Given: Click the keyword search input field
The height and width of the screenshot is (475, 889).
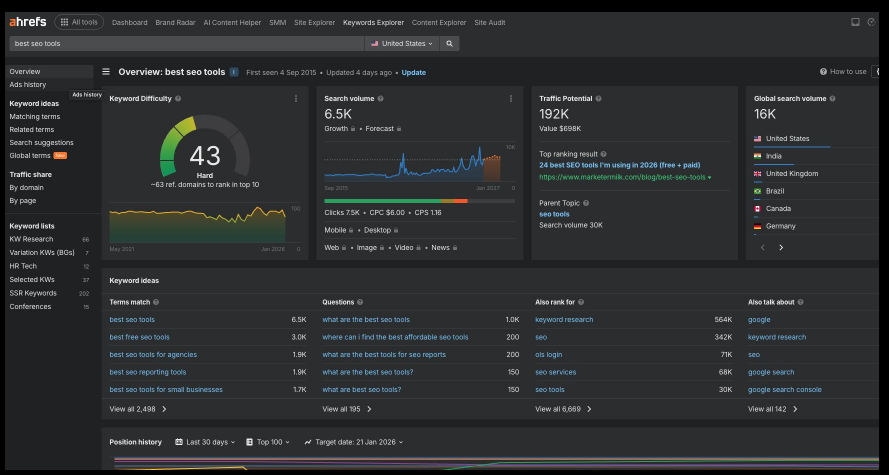Looking at the screenshot, I should pos(187,44).
